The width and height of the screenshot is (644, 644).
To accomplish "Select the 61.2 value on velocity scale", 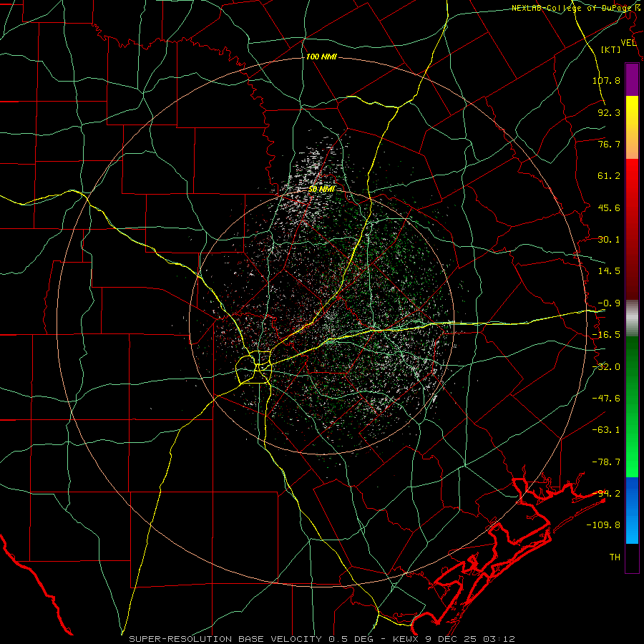I will click(x=609, y=176).
